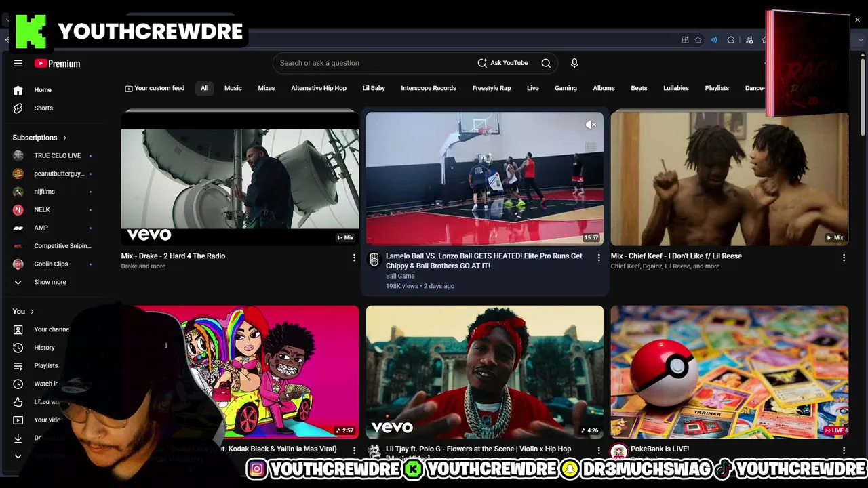Select the Freestyle Rap chip
The height and width of the screenshot is (488, 868).
tap(492, 88)
